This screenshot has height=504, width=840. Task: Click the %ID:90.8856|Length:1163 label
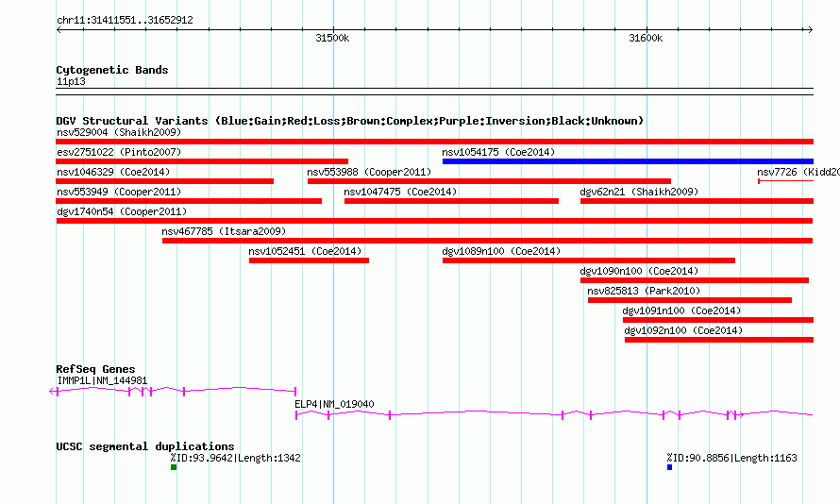731,458
